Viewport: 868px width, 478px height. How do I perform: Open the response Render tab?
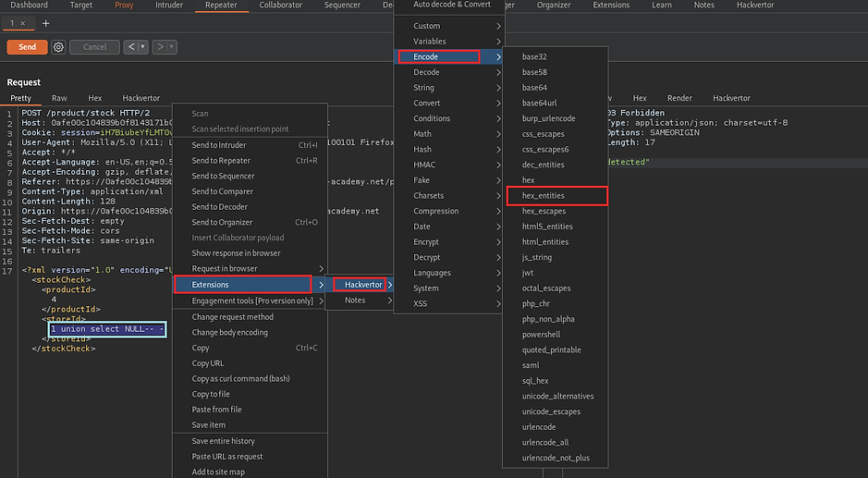(x=679, y=98)
